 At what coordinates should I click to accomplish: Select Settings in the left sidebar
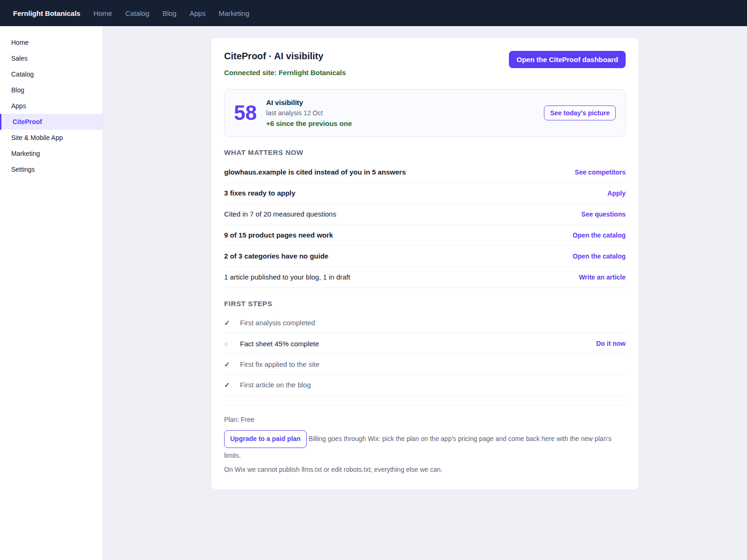coord(51,169)
